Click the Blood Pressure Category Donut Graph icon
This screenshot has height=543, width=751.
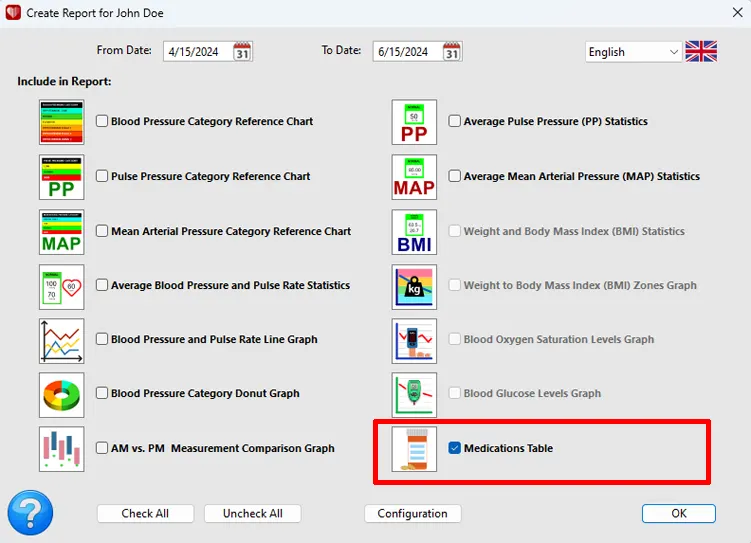point(61,394)
